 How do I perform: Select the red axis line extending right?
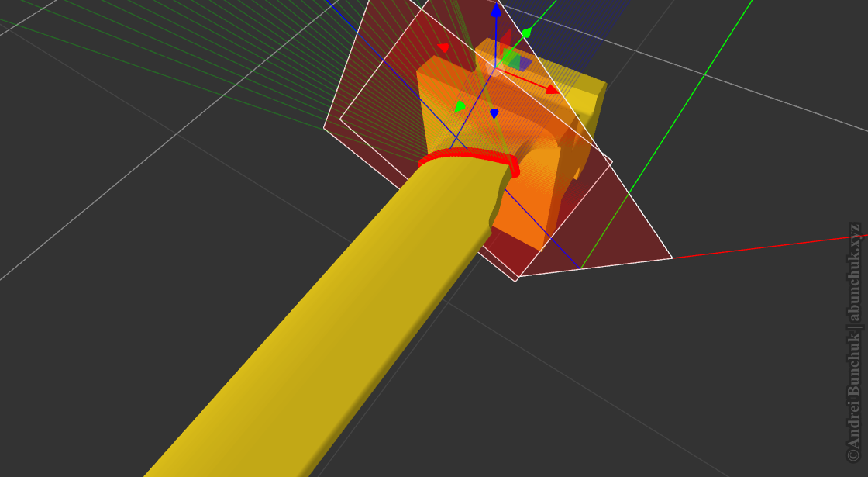767,247
